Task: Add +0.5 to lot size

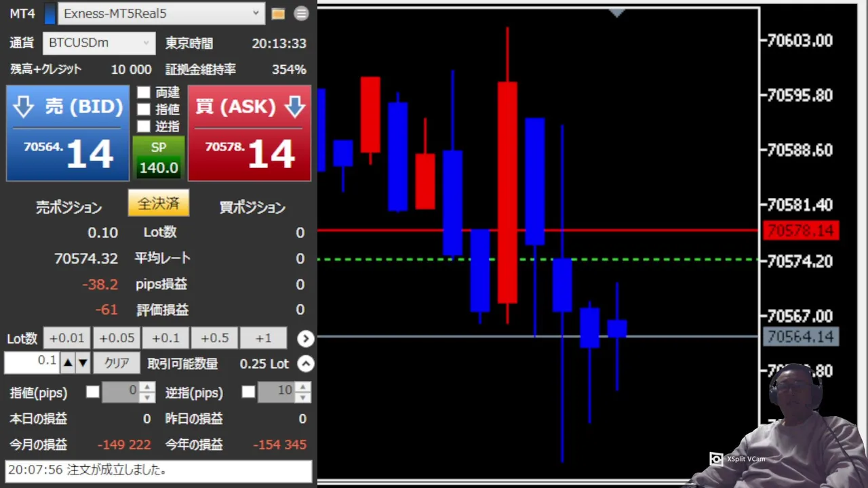Action: tap(214, 338)
